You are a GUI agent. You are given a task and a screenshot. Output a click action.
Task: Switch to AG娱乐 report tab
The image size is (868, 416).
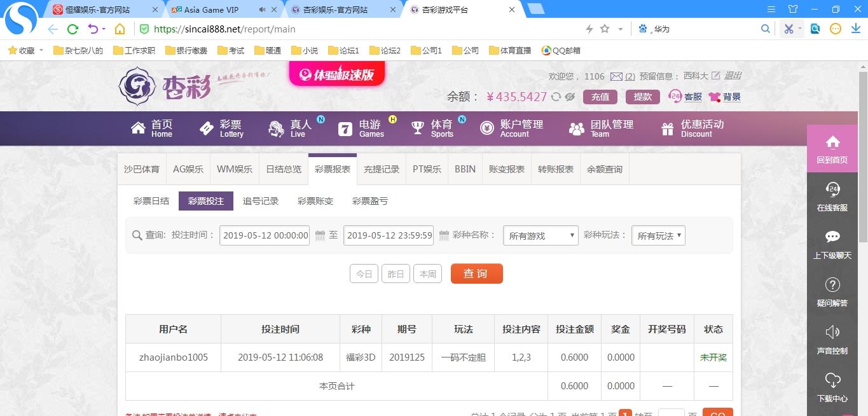point(188,169)
